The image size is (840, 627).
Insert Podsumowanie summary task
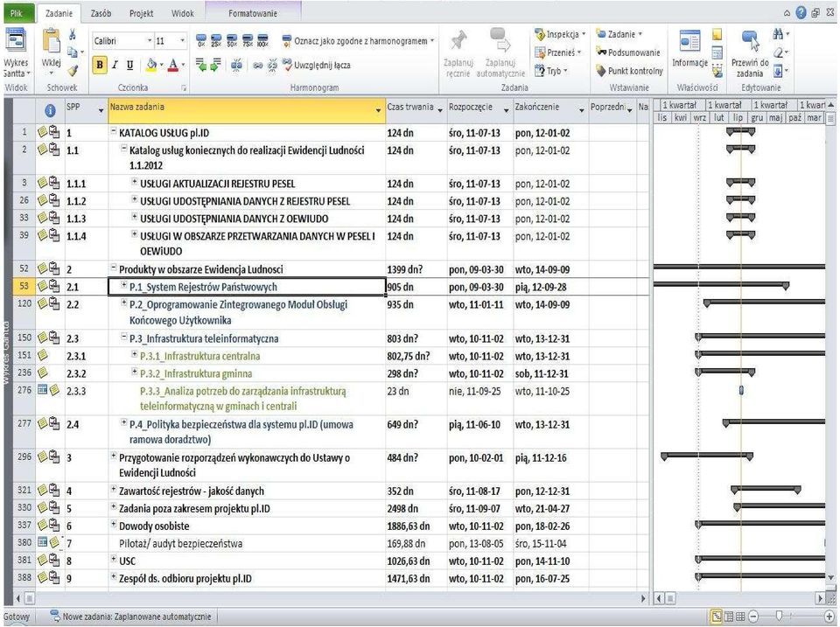(628, 52)
